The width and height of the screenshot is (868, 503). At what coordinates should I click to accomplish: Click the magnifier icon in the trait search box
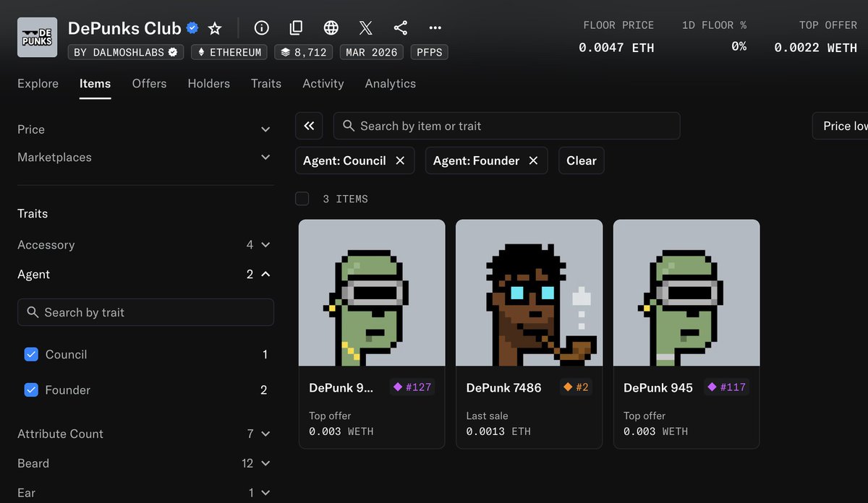[x=33, y=312]
